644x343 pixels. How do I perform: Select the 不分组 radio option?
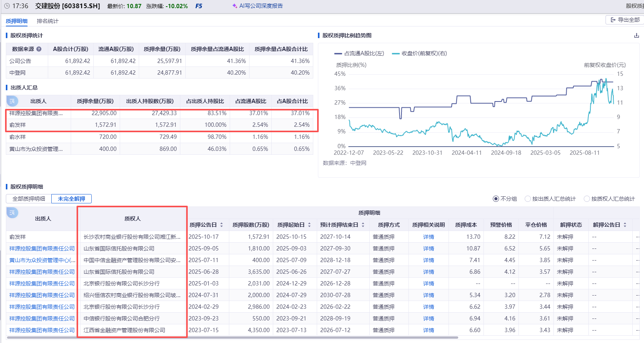pyautogui.click(x=496, y=199)
